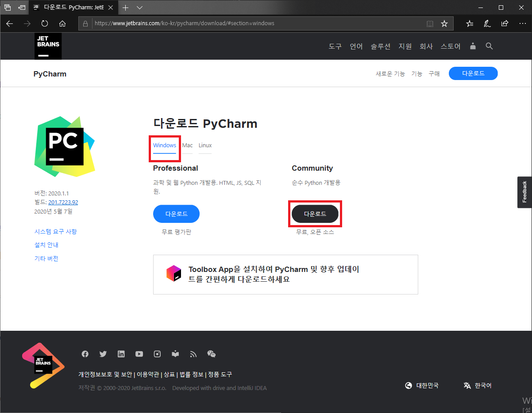This screenshot has width=532, height=413.
Task: Download the Professional edition
Action: [176, 214]
